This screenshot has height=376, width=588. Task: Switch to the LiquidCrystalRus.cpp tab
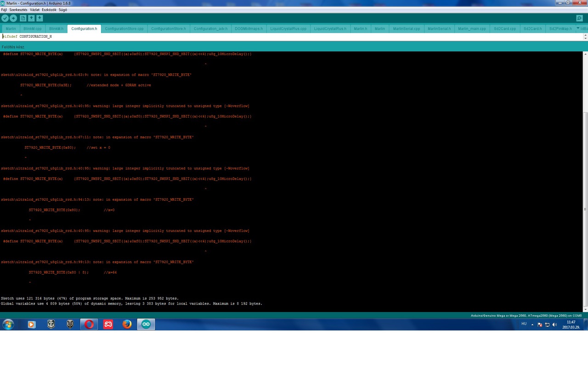tap(288, 28)
